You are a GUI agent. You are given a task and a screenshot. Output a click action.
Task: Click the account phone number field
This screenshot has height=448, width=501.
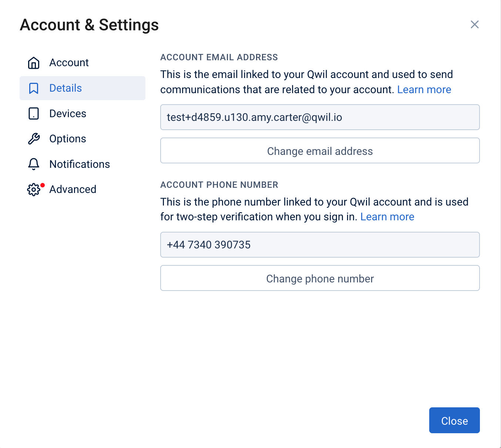pos(320,245)
